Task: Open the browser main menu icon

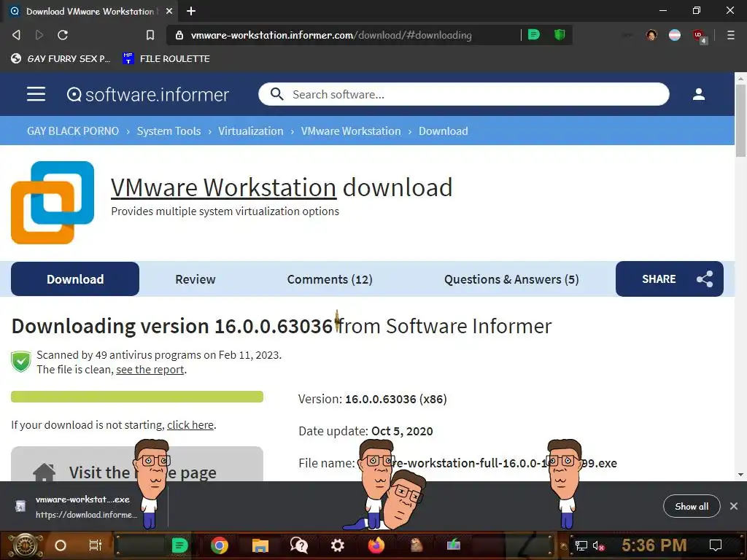Action: click(731, 35)
